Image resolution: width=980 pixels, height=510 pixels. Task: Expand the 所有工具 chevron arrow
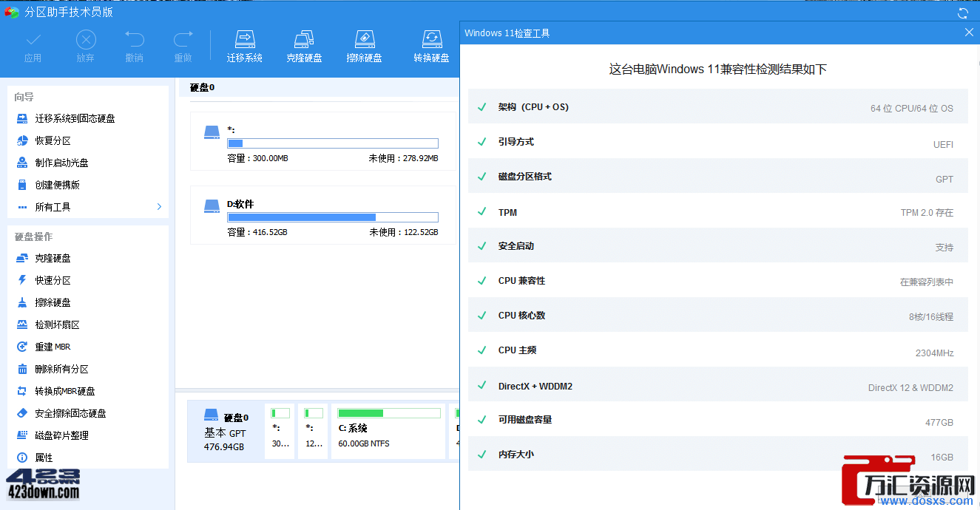click(159, 207)
